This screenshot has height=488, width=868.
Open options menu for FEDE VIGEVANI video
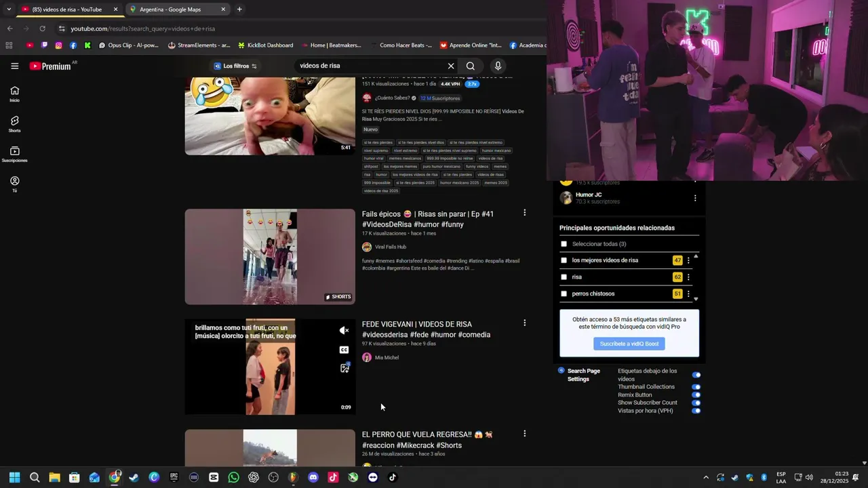pos(524,323)
